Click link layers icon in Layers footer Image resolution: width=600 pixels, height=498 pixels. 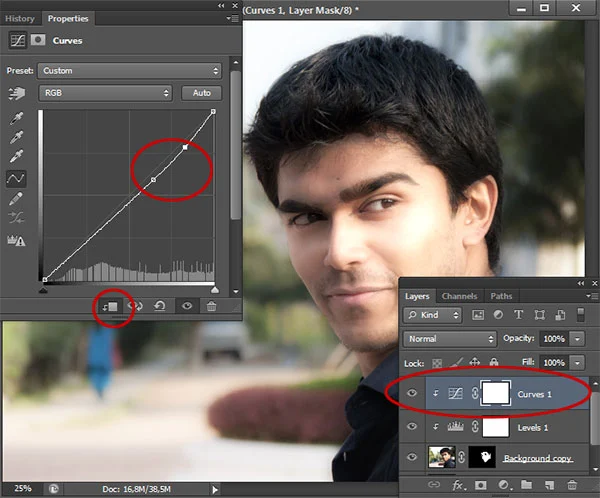tap(434, 485)
